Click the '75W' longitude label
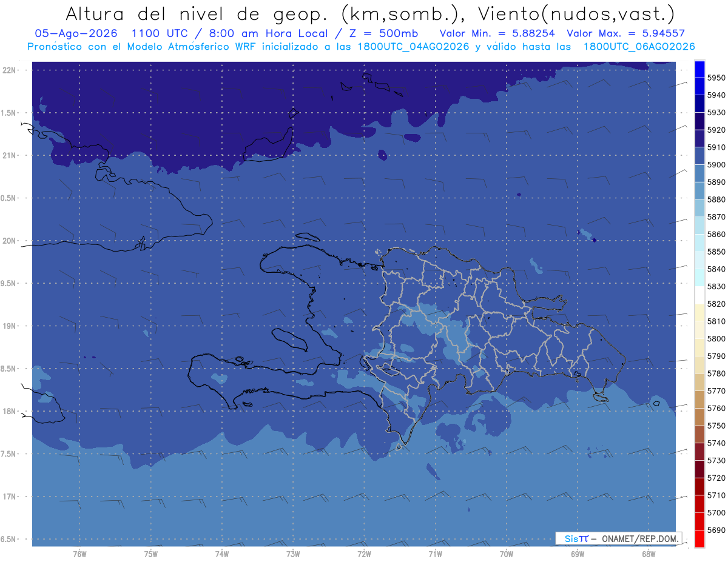Image resolution: width=728 pixels, height=562 pixels. (x=151, y=554)
